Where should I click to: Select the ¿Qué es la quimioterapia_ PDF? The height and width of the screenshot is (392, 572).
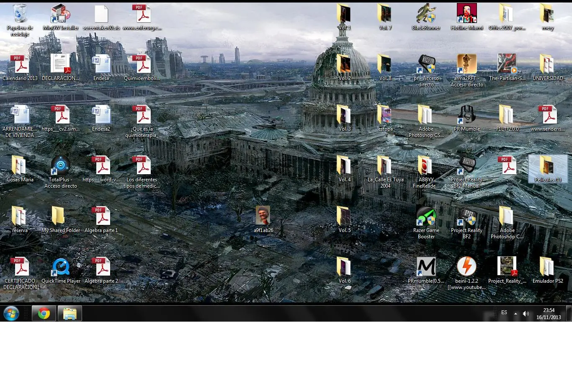coord(142,121)
